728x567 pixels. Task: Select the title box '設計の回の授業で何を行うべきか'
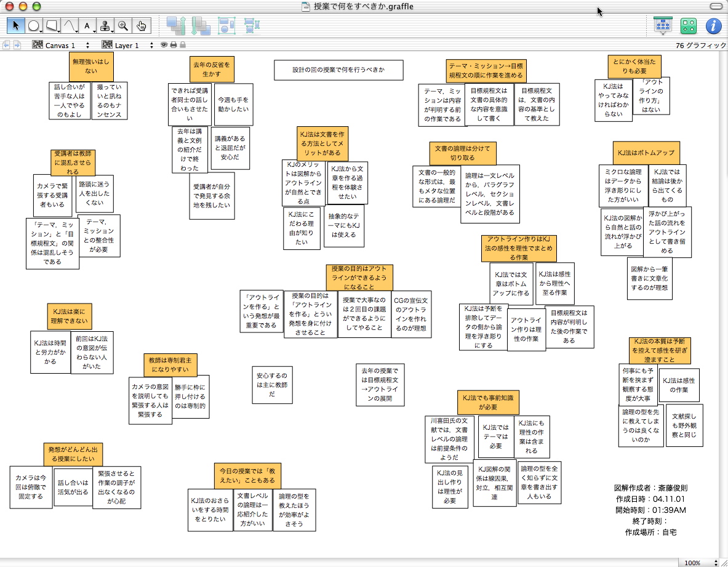click(x=338, y=70)
